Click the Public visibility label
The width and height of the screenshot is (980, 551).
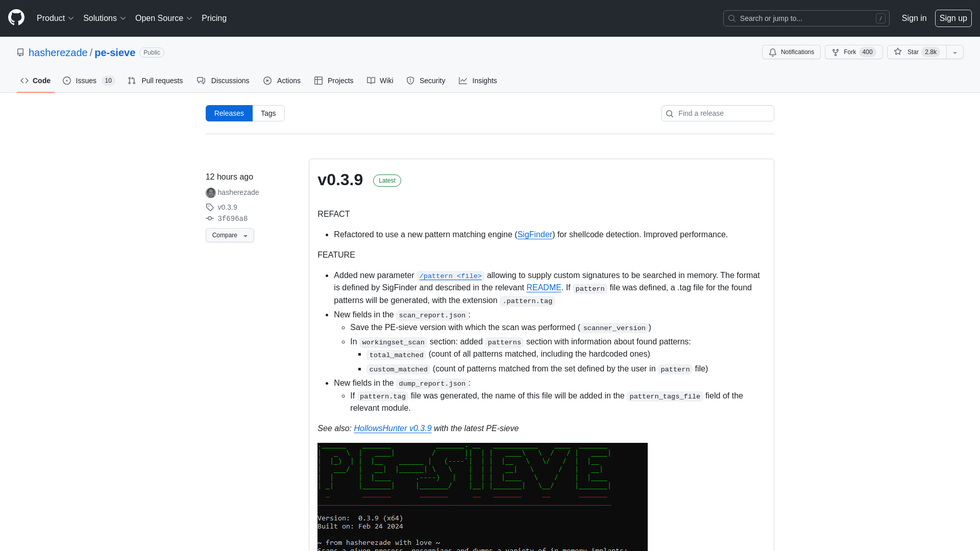[152, 53]
